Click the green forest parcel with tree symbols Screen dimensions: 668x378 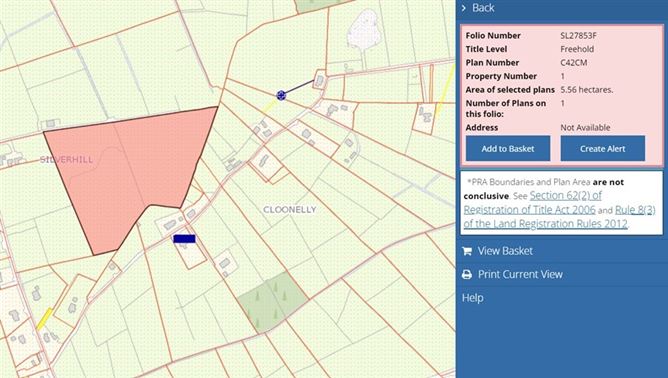(273, 302)
